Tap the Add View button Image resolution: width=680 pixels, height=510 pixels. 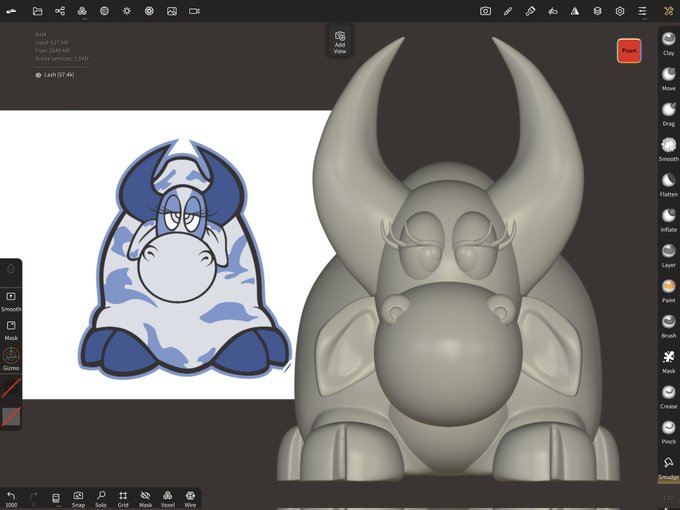pos(340,42)
